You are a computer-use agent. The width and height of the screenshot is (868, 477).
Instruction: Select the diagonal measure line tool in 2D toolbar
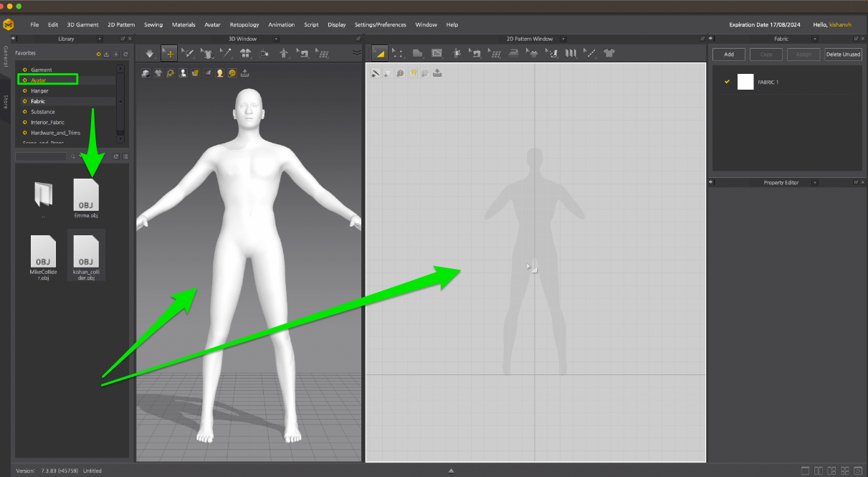pyautogui.click(x=591, y=53)
